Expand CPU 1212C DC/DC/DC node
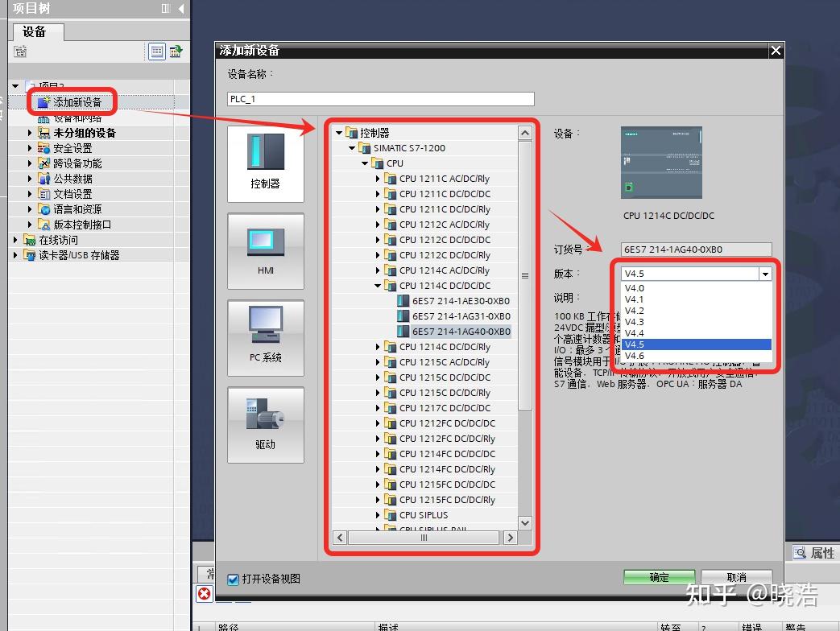Image resolution: width=840 pixels, height=631 pixels. click(x=378, y=240)
